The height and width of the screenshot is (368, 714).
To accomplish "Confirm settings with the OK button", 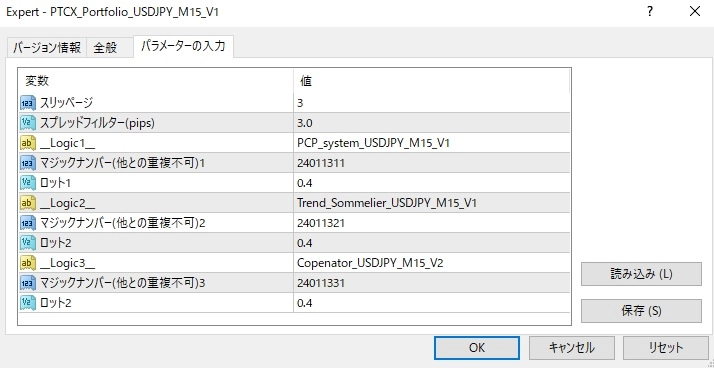I will pyautogui.click(x=477, y=348).
